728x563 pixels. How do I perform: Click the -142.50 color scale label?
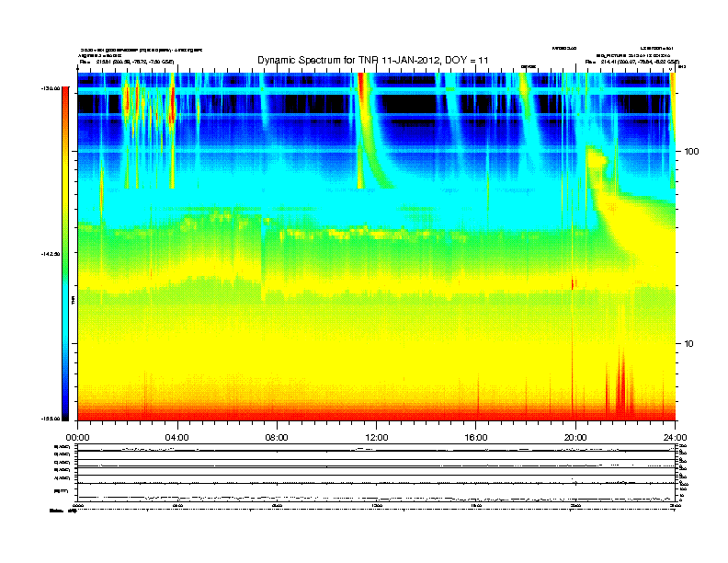51,254
